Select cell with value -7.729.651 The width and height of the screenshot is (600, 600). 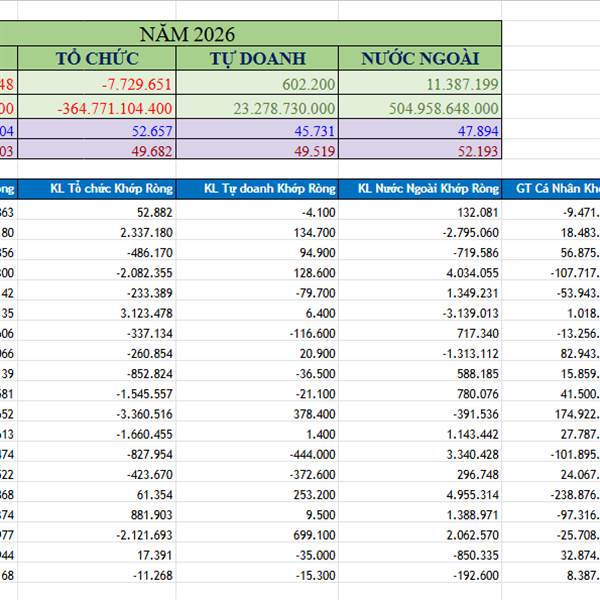point(97,83)
